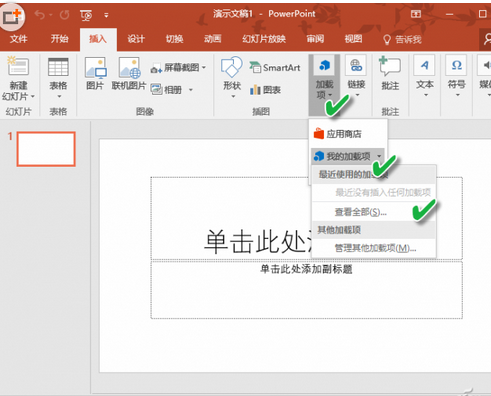
Task: Switch to the Slide Show (幻灯片放映) tab
Action: pos(264,39)
